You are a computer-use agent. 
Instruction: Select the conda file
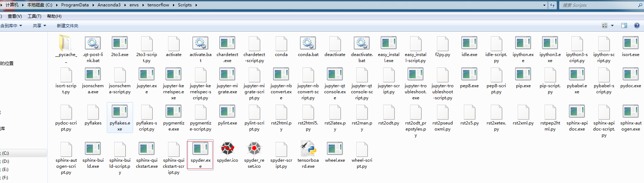click(x=281, y=46)
